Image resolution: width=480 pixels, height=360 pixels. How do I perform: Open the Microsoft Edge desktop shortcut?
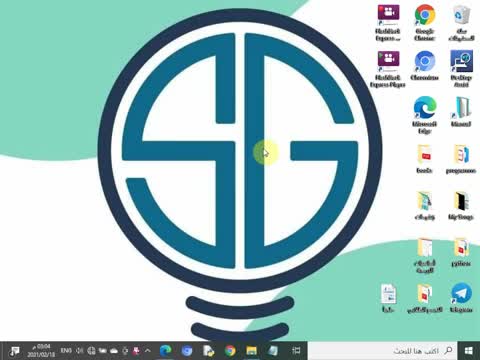tap(425, 115)
